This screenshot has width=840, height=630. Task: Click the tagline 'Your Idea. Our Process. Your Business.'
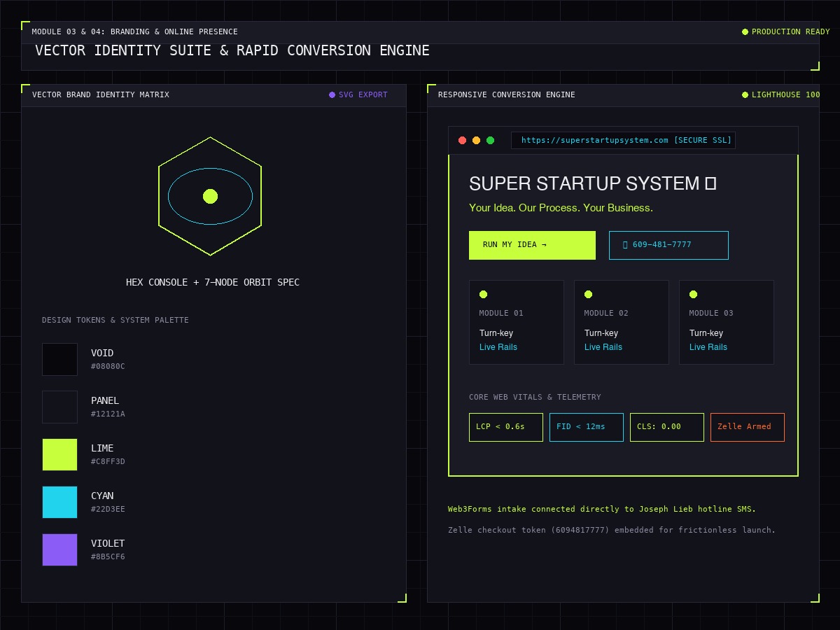[x=561, y=208]
